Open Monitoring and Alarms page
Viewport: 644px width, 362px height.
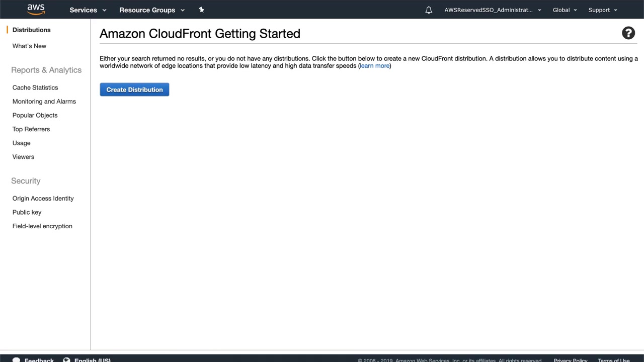coord(44,102)
